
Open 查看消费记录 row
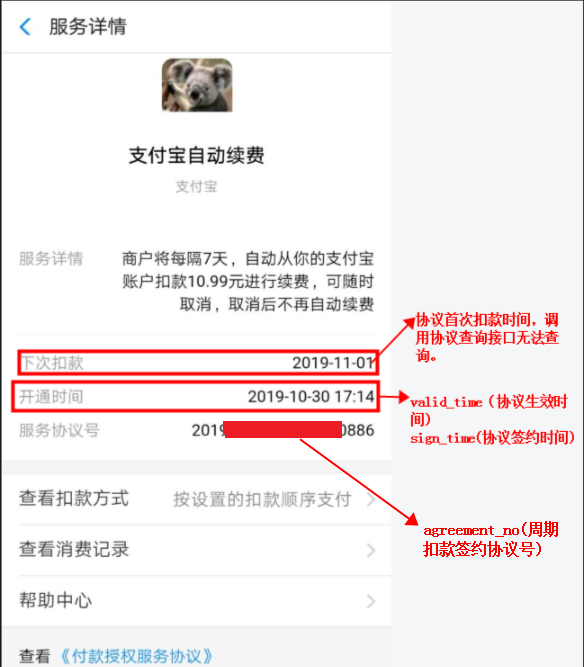click(x=197, y=550)
